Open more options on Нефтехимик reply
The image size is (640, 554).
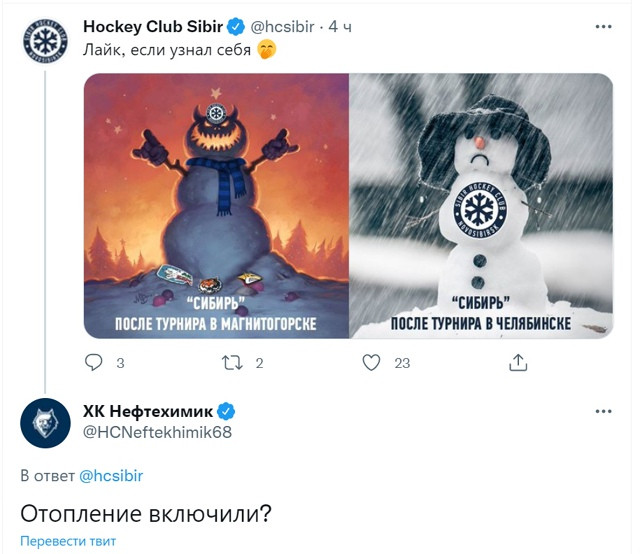(603, 411)
